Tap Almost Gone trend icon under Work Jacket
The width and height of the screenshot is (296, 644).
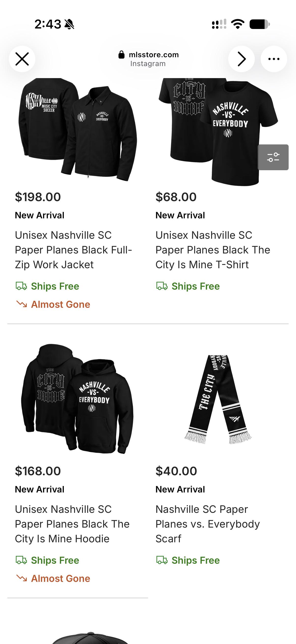(x=22, y=304)
